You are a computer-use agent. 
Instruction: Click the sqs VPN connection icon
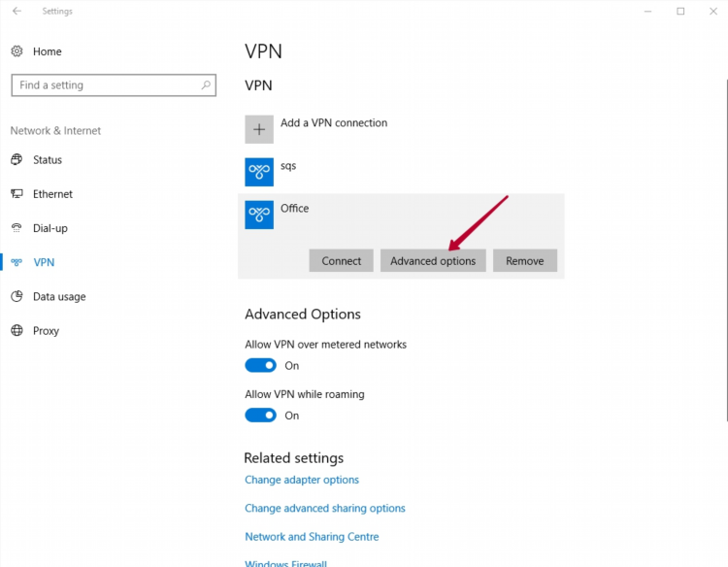coord(259,172)
